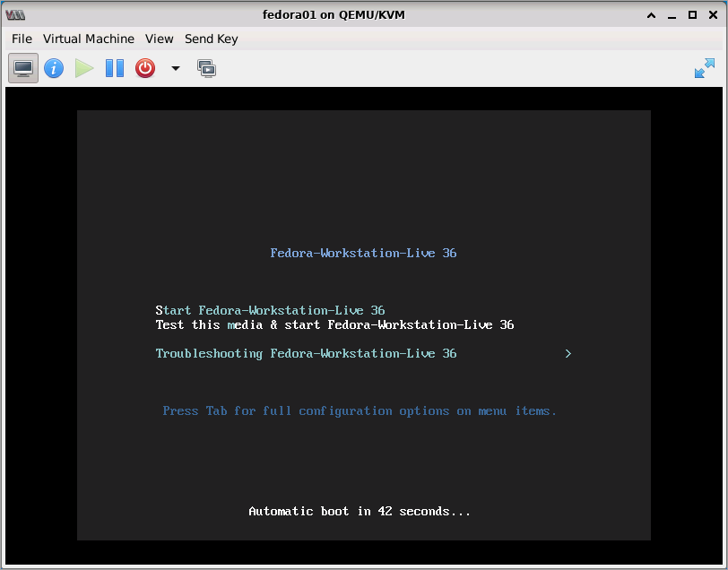Click the Fedora-Workstation-Live 36 heading
The image size is (728, 570).
click(x=363, y=253)
